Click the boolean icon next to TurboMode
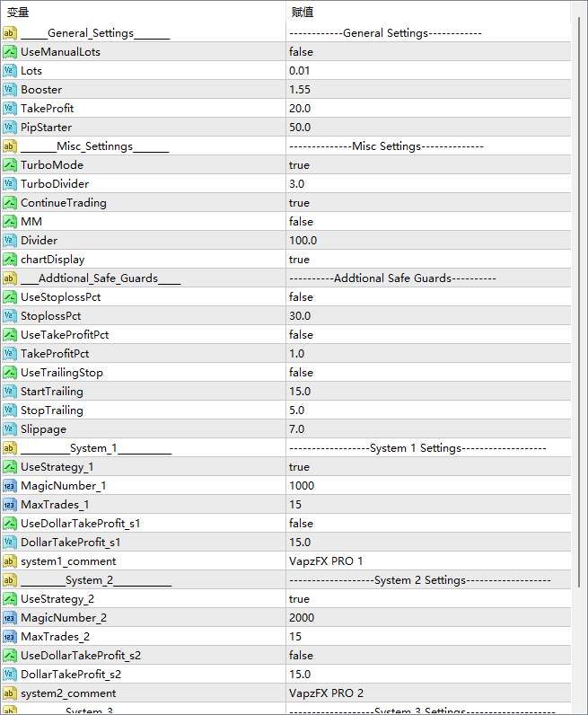 10,165
